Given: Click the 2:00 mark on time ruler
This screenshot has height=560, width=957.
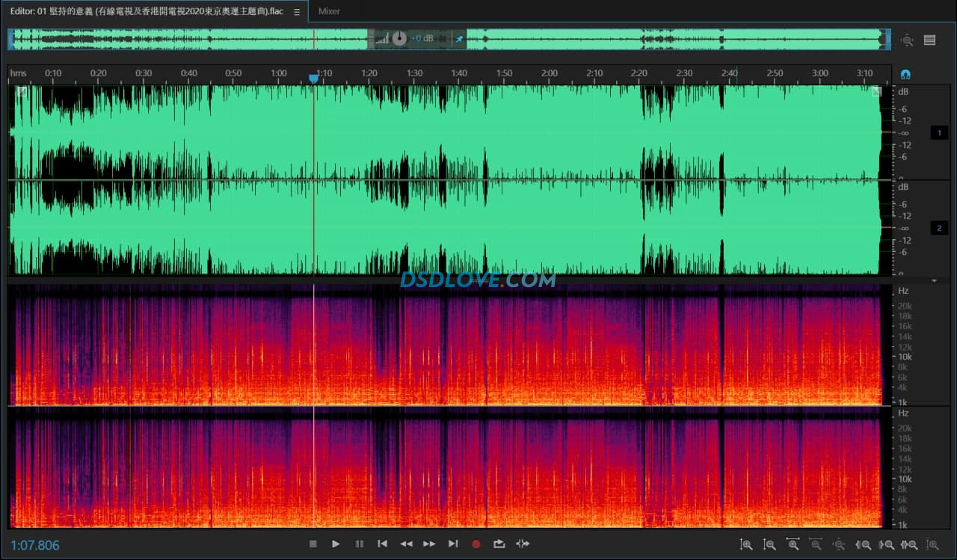Looking at the screenshot, I should click(550, 73).
